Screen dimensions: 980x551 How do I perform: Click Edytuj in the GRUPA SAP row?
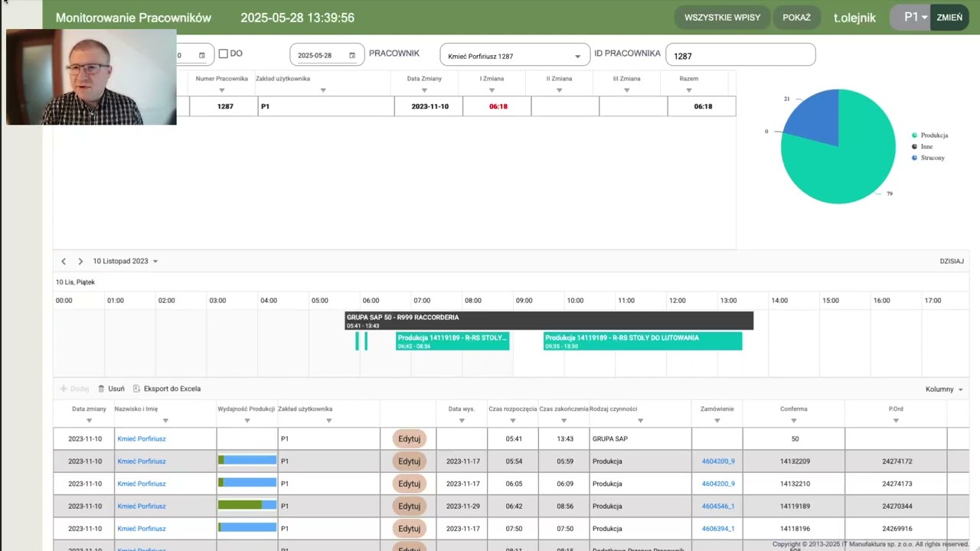(x=410, y=439)
